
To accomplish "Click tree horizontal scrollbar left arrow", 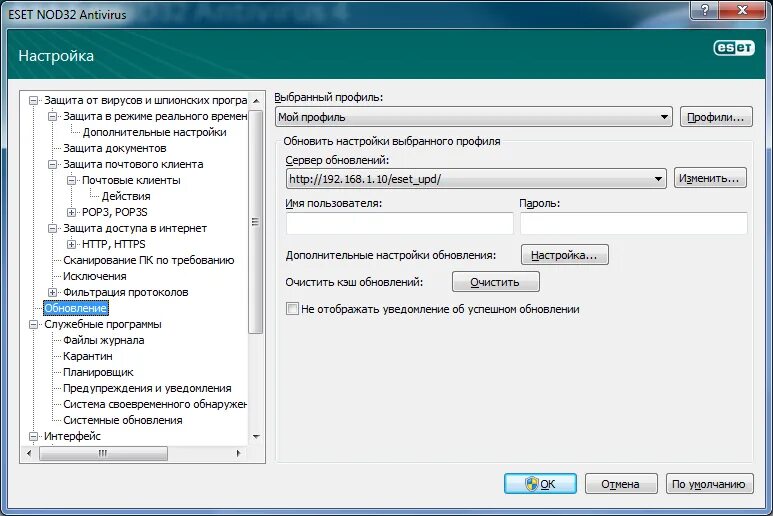I will click(29, 453).
